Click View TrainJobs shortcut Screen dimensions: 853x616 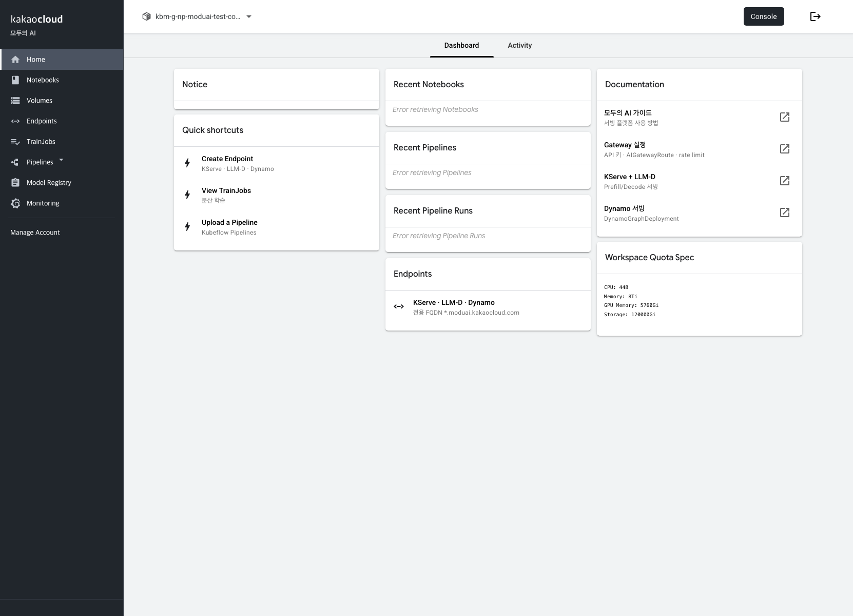pyautogui.click(x=277, y=195)
